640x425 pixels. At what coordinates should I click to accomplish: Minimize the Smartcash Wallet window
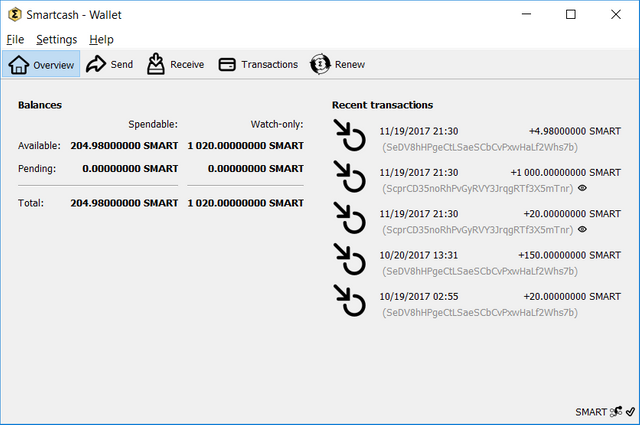coord(527,14)
